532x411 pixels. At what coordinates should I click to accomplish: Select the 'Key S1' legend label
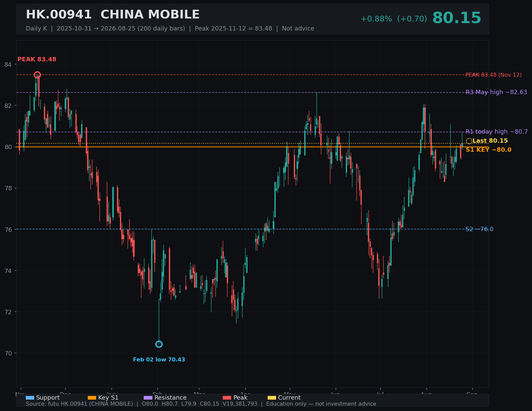108,398
